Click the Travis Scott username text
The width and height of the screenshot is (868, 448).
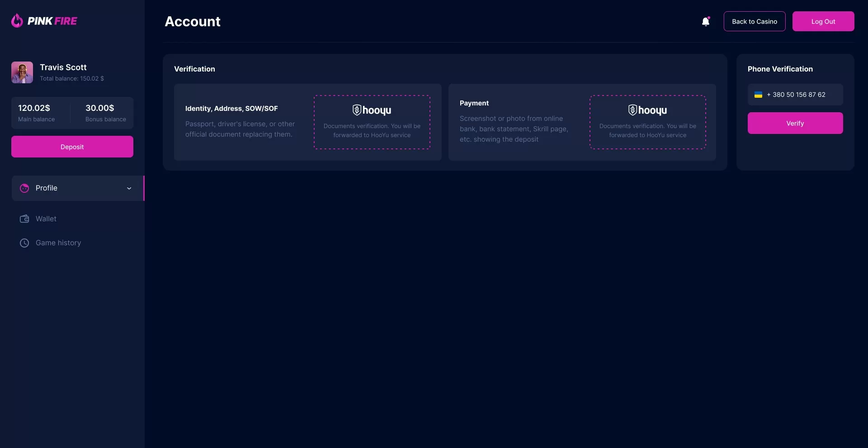63,67
